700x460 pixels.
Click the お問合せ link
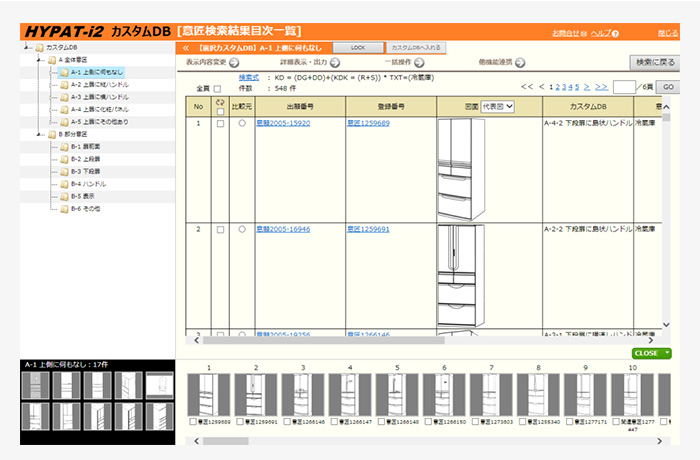pyautogui.click(x=566, y=33)
